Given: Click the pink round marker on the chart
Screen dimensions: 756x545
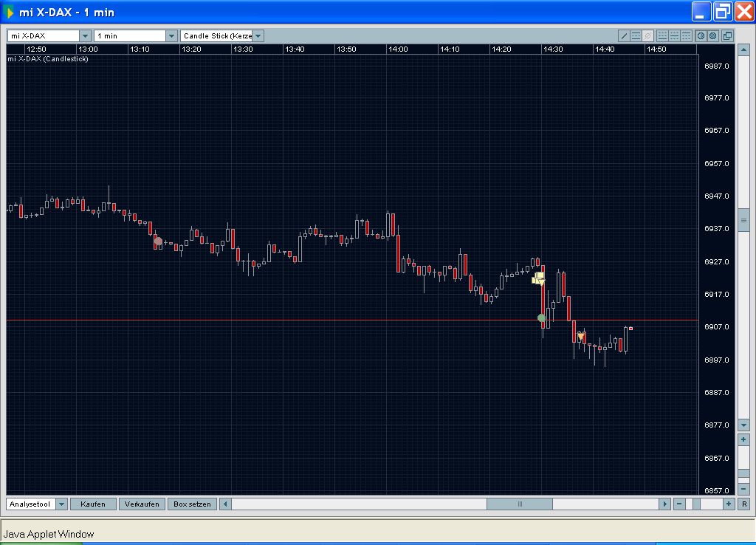Looking at the screenshot, I should [x=158, y=241].
